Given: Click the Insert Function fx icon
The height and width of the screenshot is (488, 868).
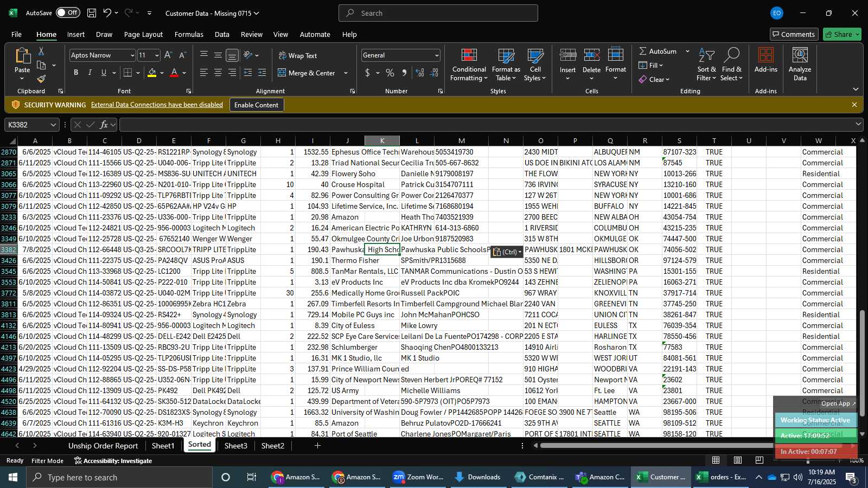Looking at the screenshot, I should (104, 125).
